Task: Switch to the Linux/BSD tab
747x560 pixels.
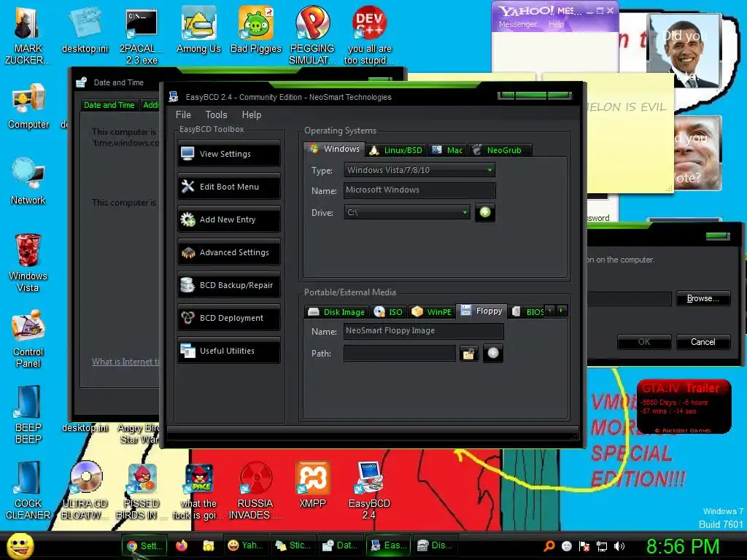Action: point(396,150)
